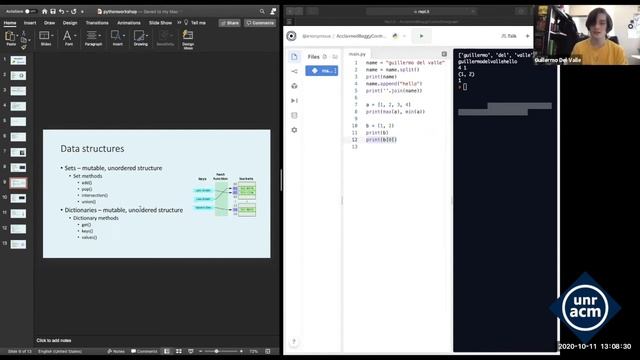Open the Database icon in Replit sidebar
This screenshot has height=360, width=640.
pyautogui.click(x=294, y=115)
